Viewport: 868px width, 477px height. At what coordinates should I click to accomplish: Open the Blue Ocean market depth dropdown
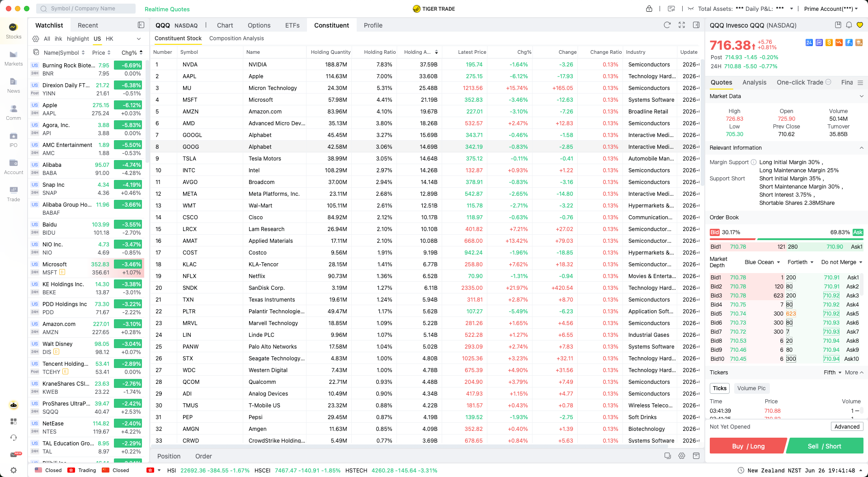click(762, 262)
